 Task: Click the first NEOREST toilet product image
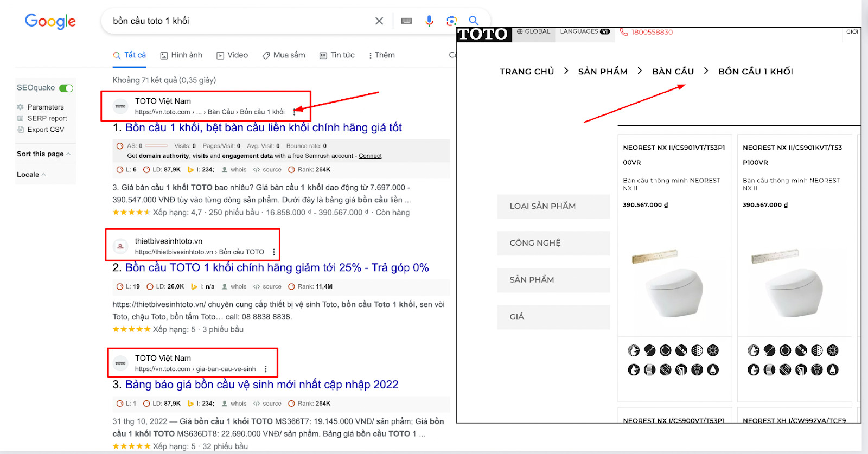pyautogui.click(x=674, y=285)
